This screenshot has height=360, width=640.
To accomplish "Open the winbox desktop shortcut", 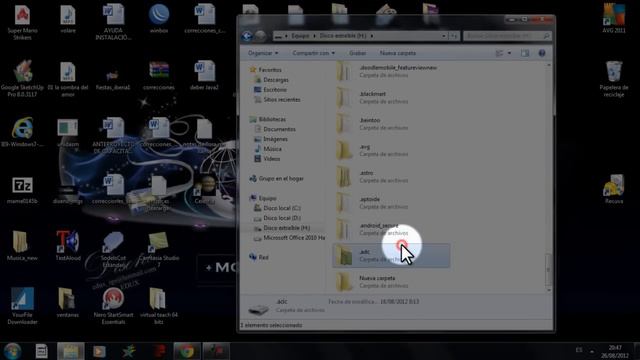I will click(x=159, y=19).
